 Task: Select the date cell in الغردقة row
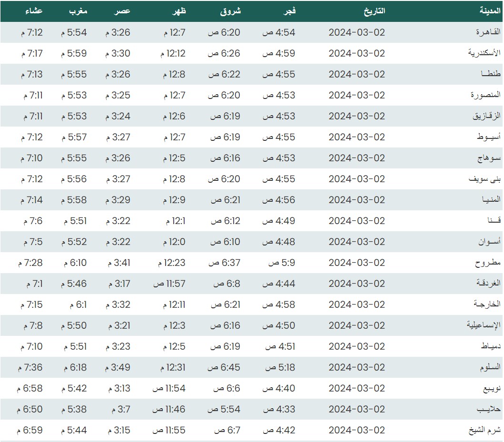[x=356, y=284]
